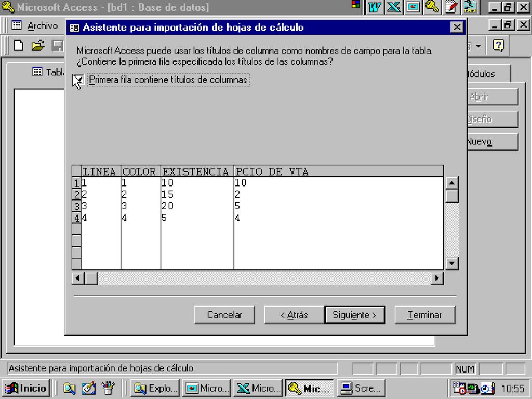The height and width of the screenshot is (399, 532).
Task: Switch to PowerPoint Micro... taskbar button
Action: 207,389
